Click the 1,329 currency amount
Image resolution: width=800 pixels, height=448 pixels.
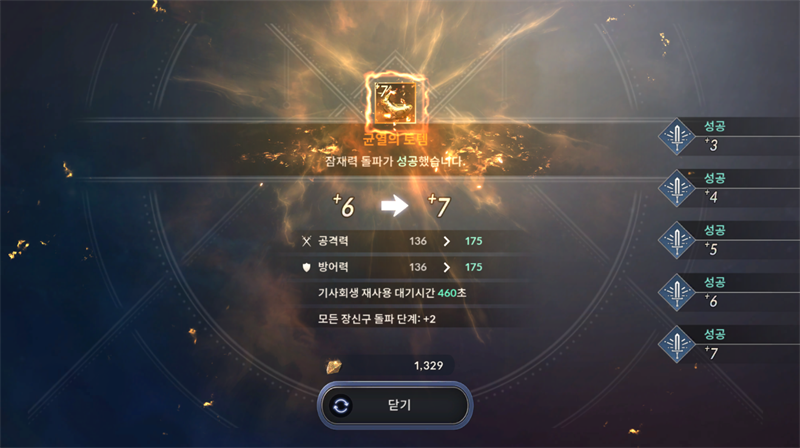pyautogui.click(x=428, y=365)
